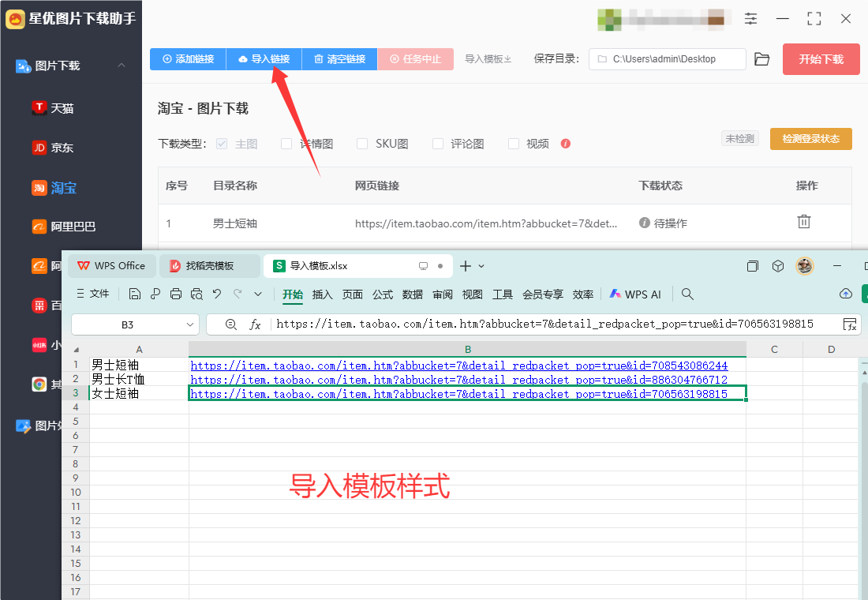Viewport: 868px width, 600px height.
Task: Click the formula bar zoom icon
Action: (x=231, y=324)
